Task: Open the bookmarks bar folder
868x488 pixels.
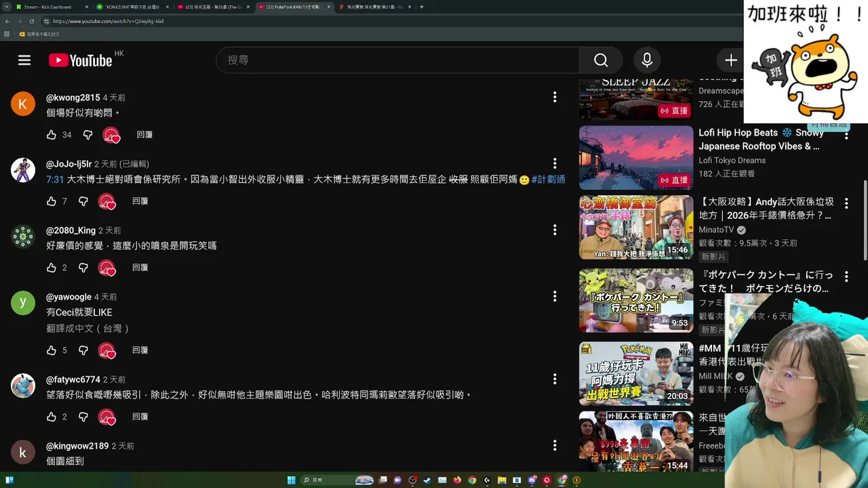Action: pos(41,34)
